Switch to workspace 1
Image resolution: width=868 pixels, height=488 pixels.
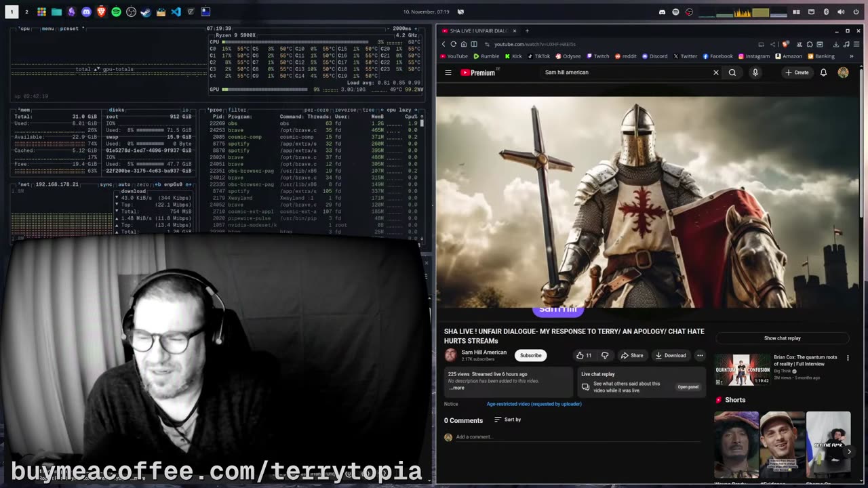(x=12, y=12)
